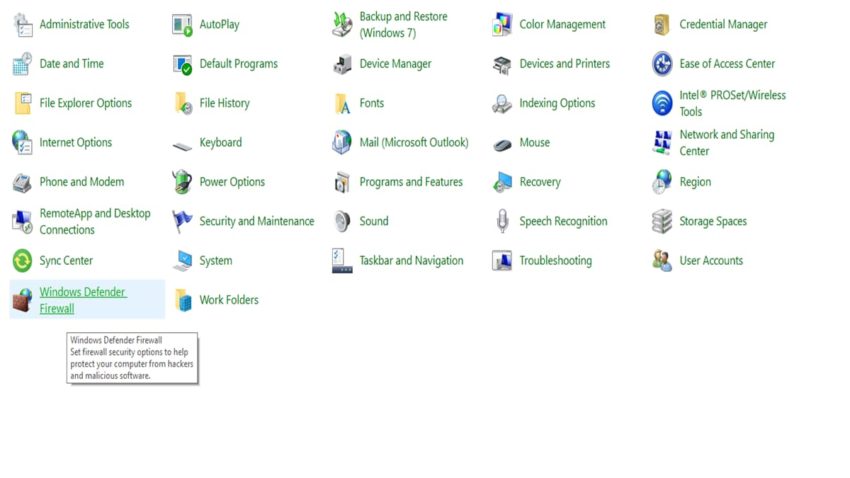Open the Security and Maintenance flag icon
The width and height of the screenshot is (850, 478).
point(182,221)
